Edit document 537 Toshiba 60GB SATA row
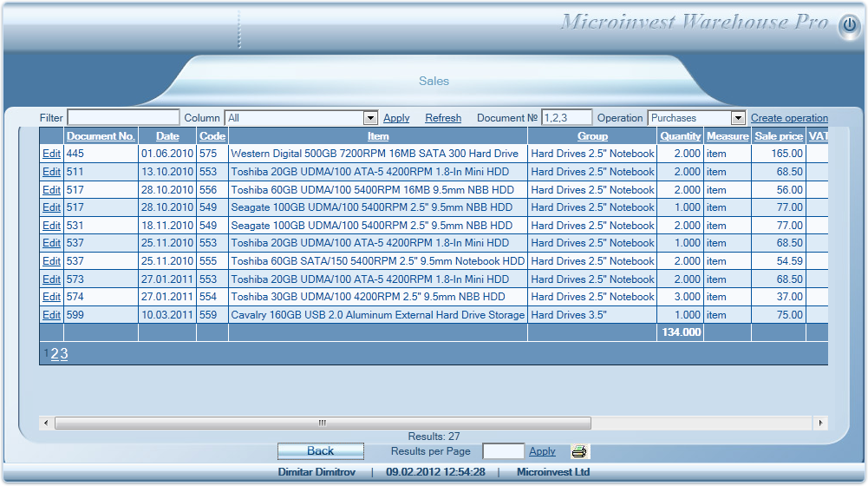 51,261
